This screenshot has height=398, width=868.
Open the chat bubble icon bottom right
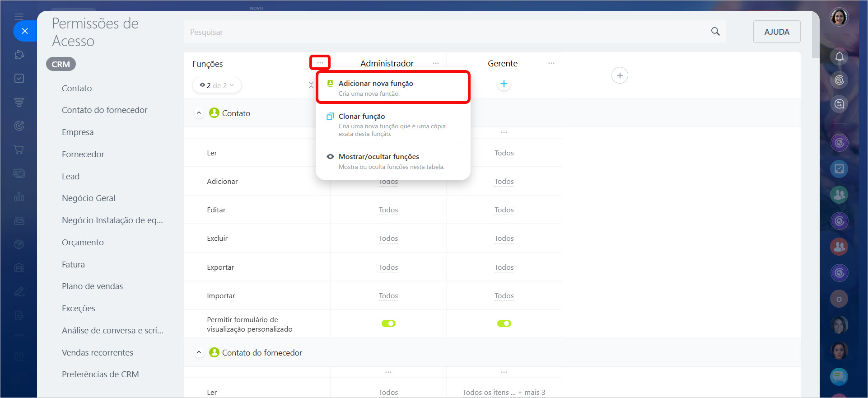coord(839,376)
